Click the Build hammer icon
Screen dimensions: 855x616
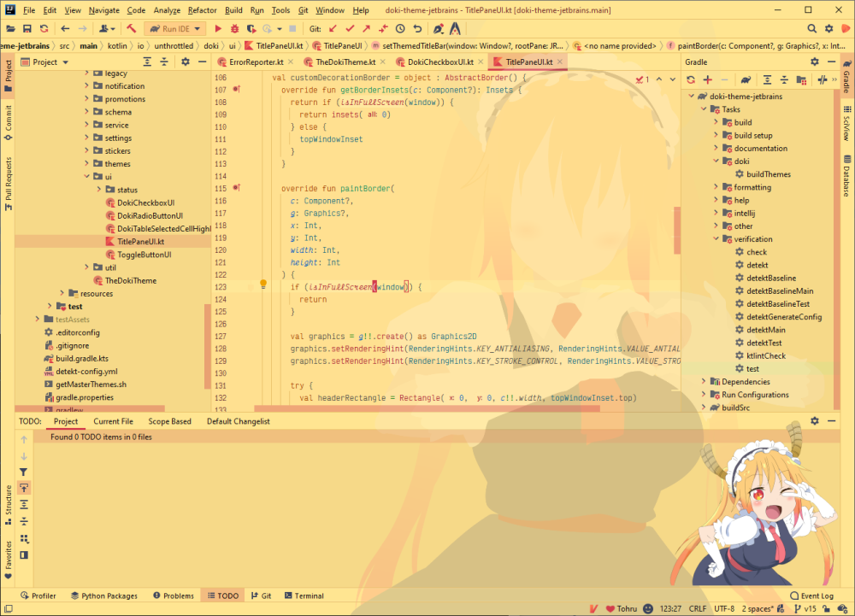[x=132, y=29]
